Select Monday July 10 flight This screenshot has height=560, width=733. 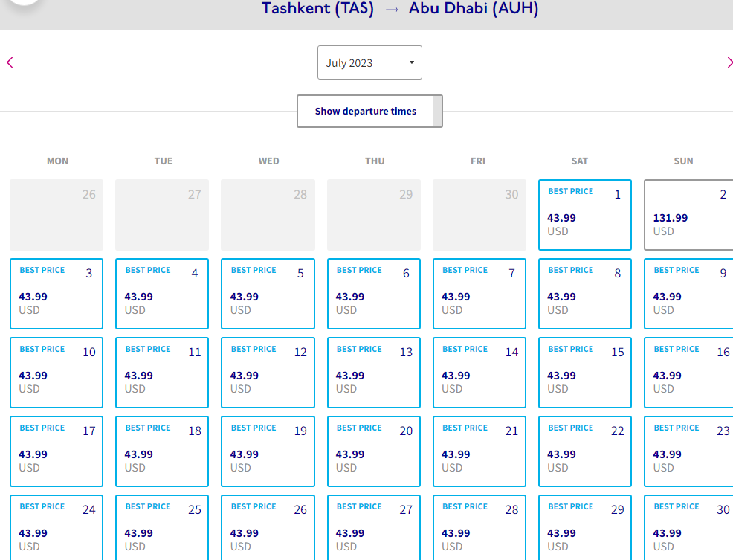click(x=56, y=373)
